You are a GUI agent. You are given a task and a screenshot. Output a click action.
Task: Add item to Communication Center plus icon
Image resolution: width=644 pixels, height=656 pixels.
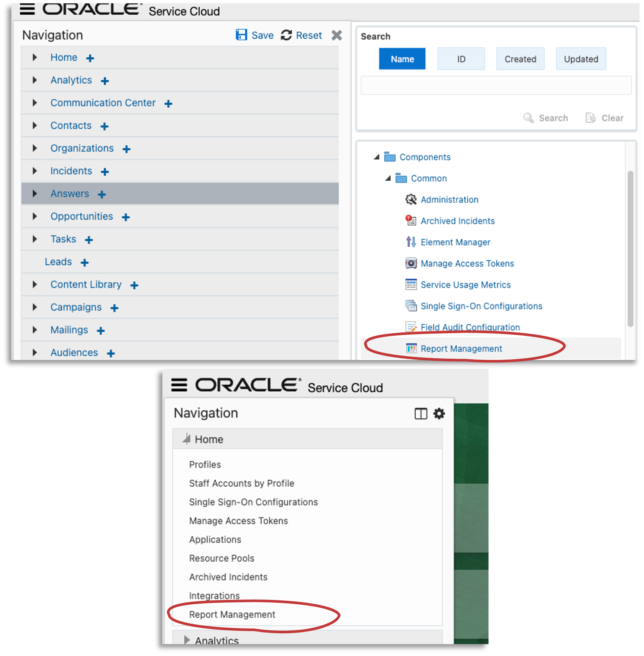168,104
